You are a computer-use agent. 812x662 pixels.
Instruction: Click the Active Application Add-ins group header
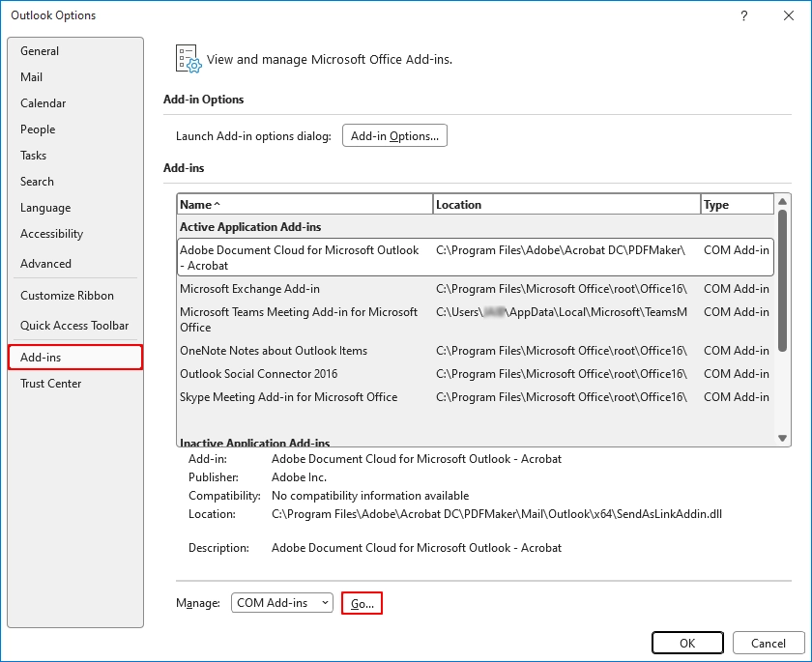click(250, 227)
